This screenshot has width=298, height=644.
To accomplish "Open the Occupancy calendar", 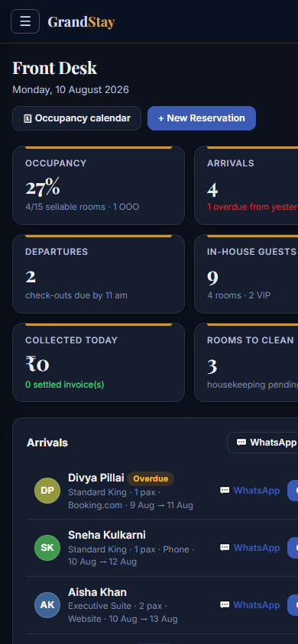I will 77,118.
